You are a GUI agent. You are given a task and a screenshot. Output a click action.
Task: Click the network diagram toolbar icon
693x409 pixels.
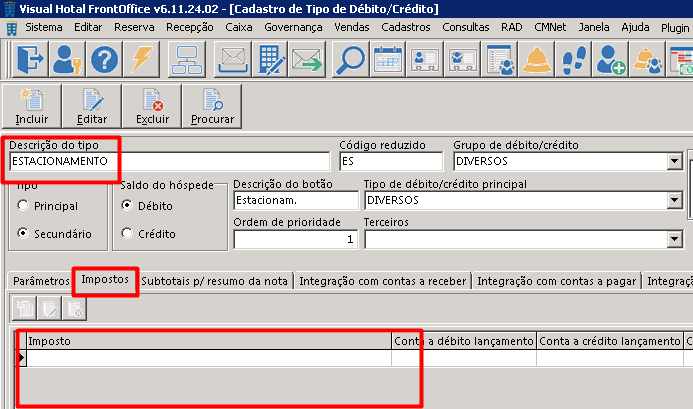[x=187, y=59]
